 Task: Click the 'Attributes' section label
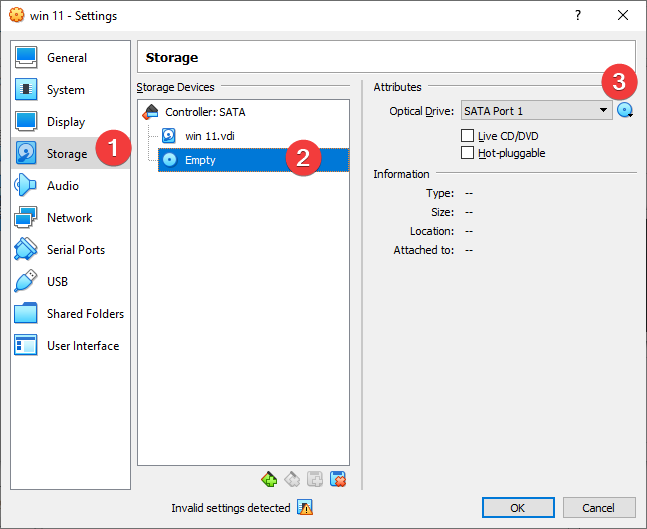(x=397, y=87)
